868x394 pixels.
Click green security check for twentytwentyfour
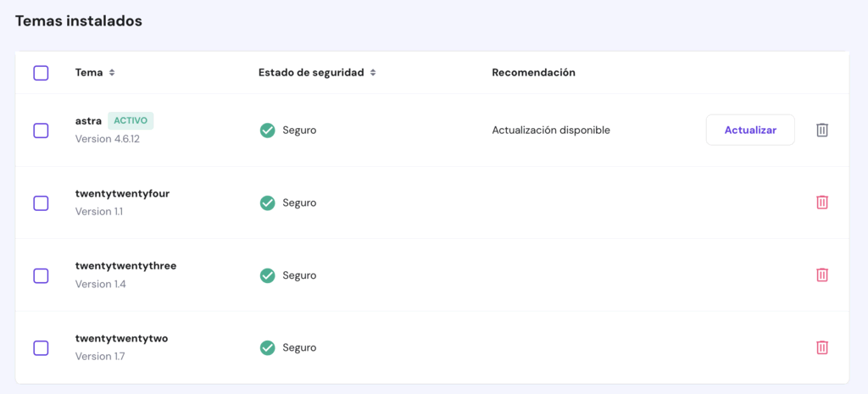point(267,203)
